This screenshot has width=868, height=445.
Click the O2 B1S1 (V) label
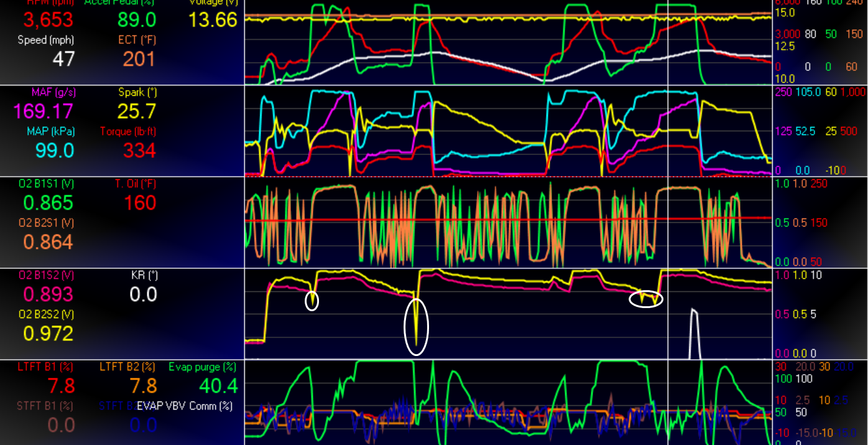coord(47,183)
